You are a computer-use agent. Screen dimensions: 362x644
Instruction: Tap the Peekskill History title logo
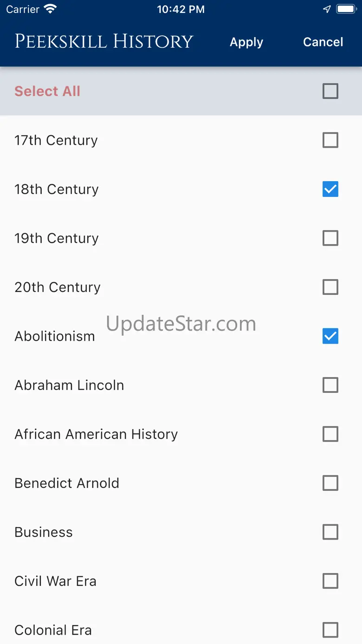point(103,42)
